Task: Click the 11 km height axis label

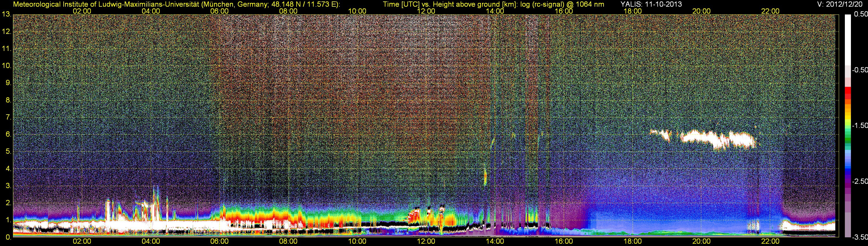Action: (6, 49)
